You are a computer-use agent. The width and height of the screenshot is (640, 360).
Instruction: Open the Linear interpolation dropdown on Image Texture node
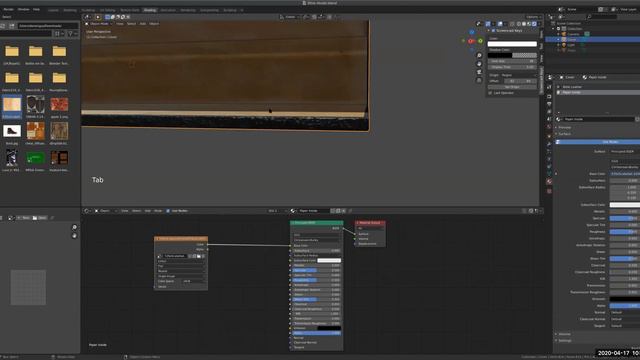click(x=180, y=261)
